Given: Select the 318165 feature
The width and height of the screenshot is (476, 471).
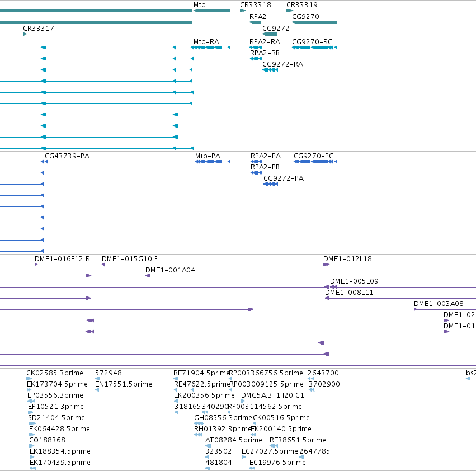Looking at the screenshot, I should (x=176, y=412).
